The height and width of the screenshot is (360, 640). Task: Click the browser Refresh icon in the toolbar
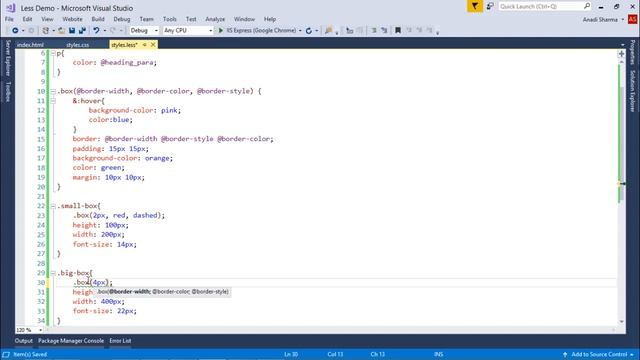click(x=309, y=31)
